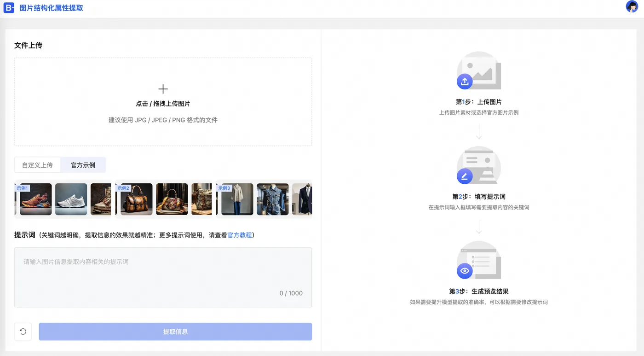Click the 第1步：上传图片 step title
This screenshot has height=356, width=644.
click(x=479, y=102)
